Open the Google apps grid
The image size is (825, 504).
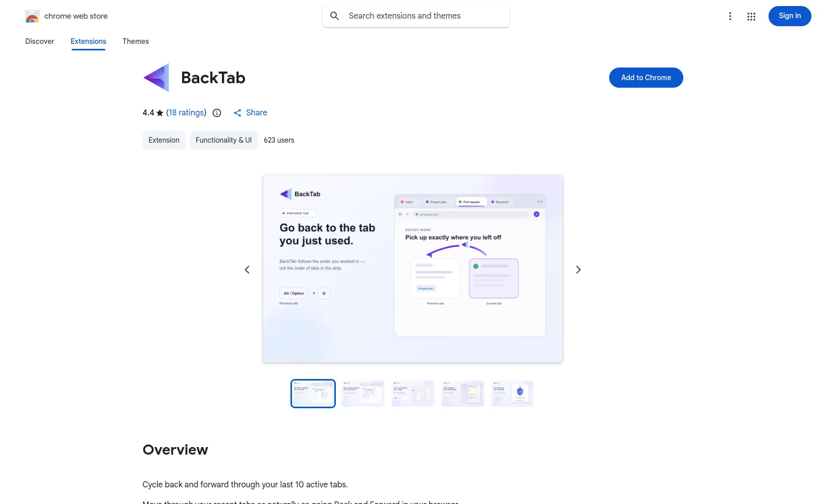coord(751,16)
